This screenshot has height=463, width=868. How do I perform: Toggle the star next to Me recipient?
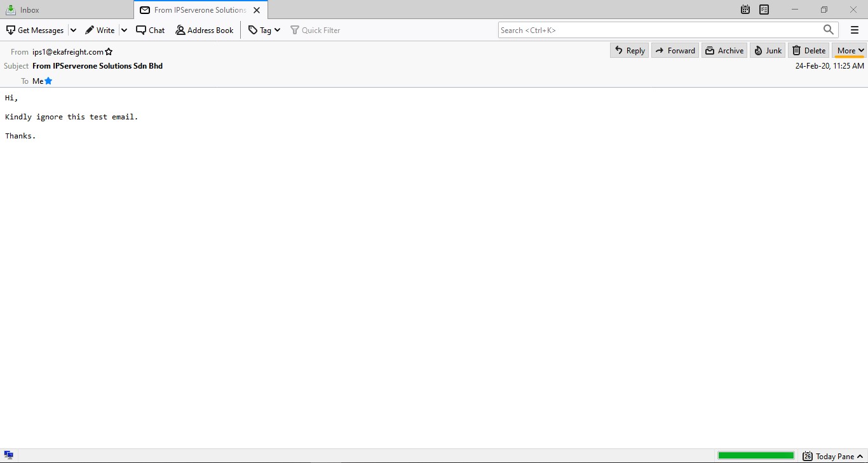coord(49,81)
